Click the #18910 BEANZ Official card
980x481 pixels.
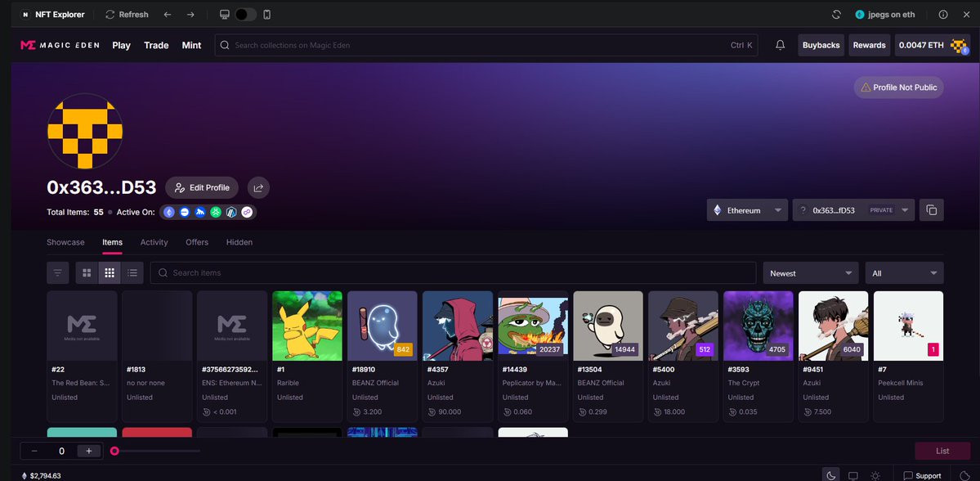pyautogui.click(x=382, y=357)
